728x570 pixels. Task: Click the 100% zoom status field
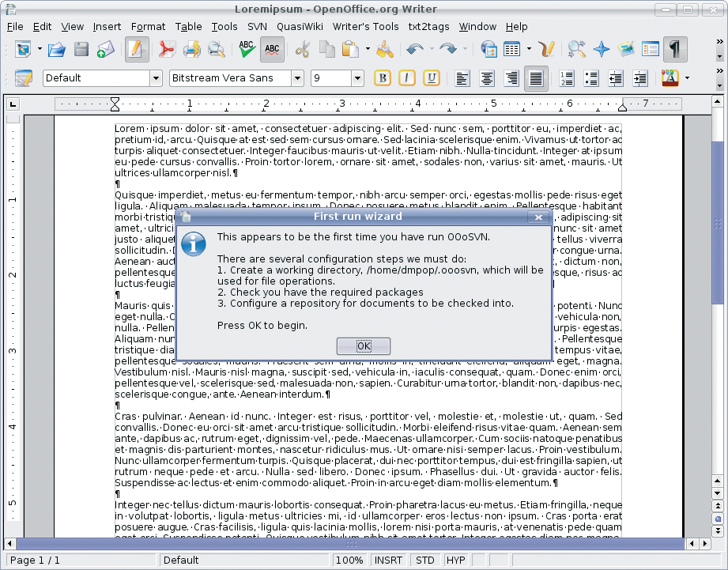(349, 561)
